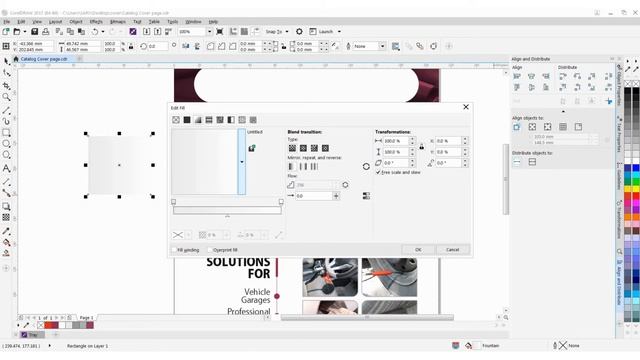Open the File menu

coord(7,22)
